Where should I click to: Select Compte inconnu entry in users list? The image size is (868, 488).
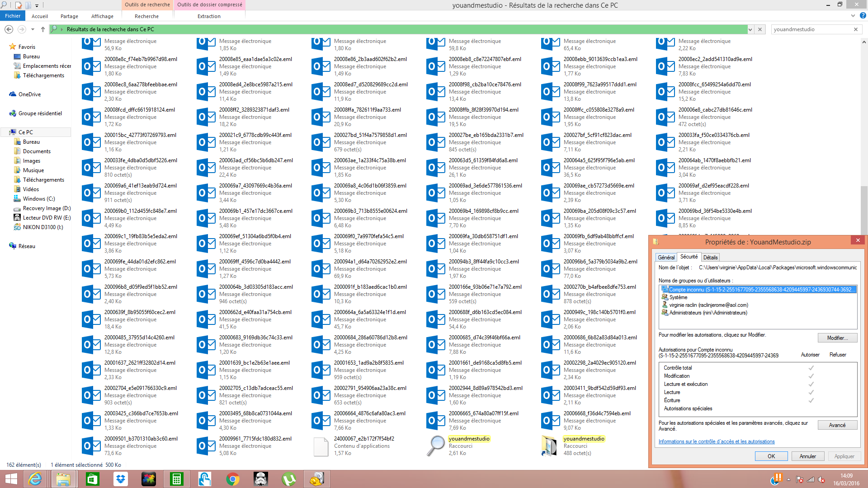[759, 290]
